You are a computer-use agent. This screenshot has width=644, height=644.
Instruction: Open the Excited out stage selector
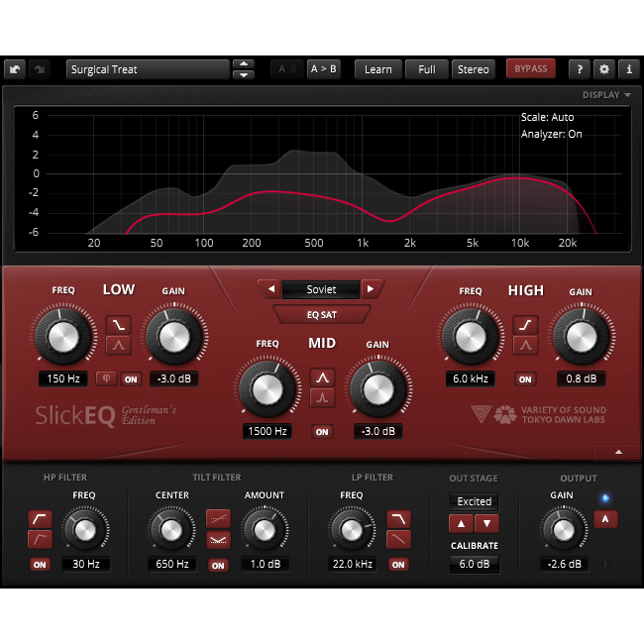point(474,501)
